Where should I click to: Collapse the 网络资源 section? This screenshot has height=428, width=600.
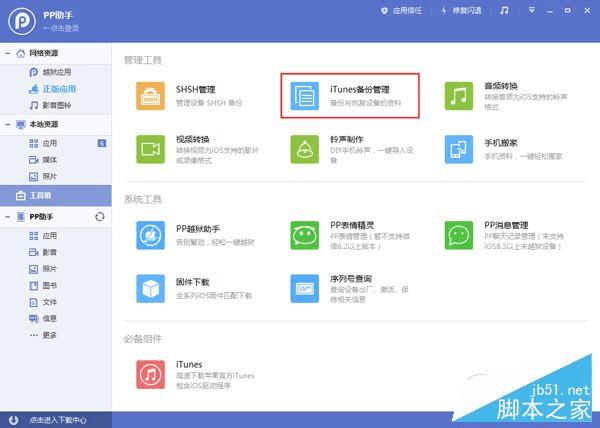coord(8,53)
